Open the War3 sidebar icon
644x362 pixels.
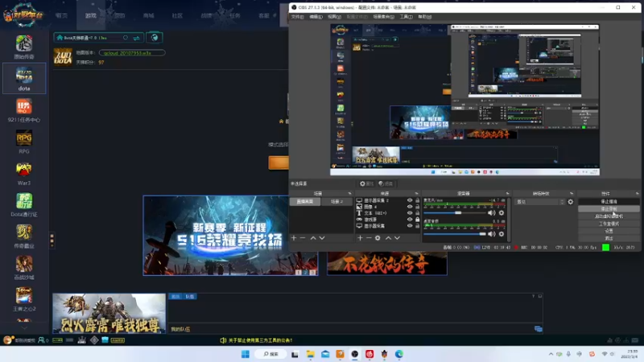pos(24,173)
